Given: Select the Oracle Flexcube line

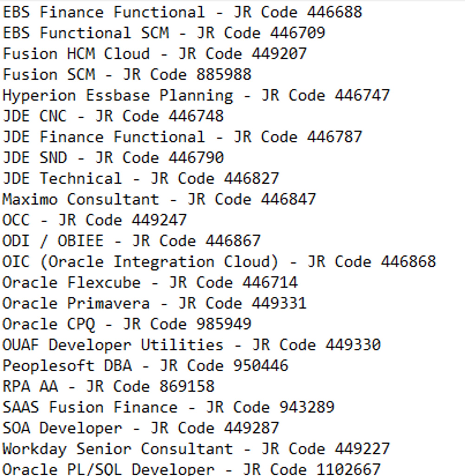Looking at the screenshot, I should coord(150,282).
